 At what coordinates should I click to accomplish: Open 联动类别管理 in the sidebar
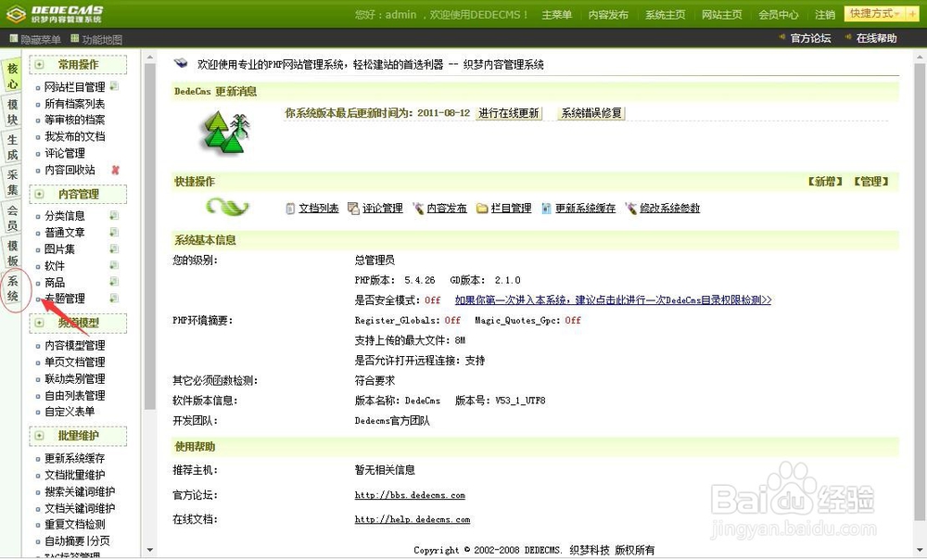(x=74, y=378)
